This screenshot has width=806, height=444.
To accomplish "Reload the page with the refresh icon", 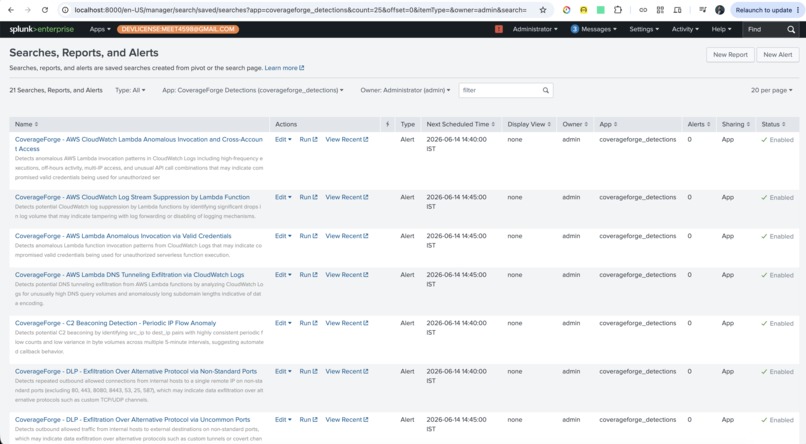I will [45, 10].
